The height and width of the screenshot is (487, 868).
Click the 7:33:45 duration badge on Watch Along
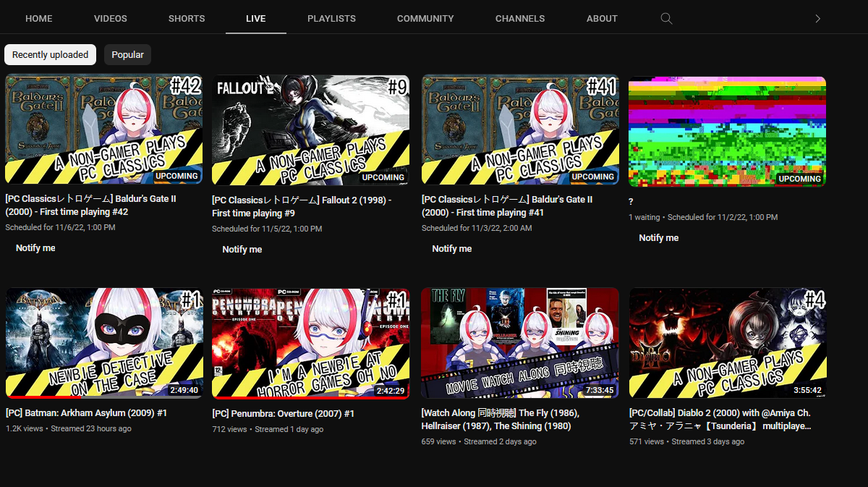click(x=600, y=390)
